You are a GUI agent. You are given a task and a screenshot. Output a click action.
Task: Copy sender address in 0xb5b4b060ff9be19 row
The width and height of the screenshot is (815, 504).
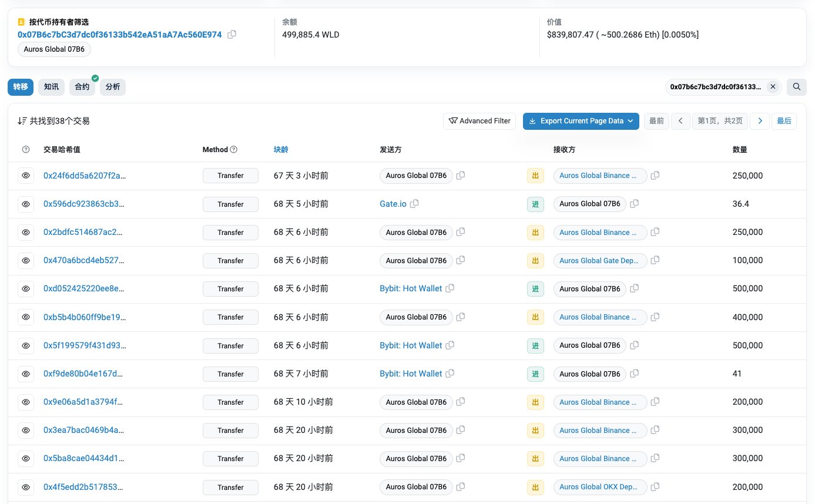[x=461, y=317]
